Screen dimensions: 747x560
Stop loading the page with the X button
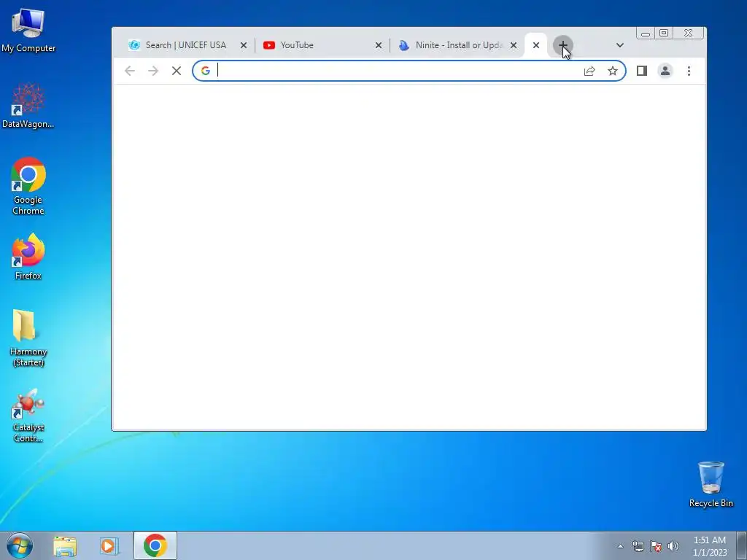pyautogui.click(x=177, y=71)
